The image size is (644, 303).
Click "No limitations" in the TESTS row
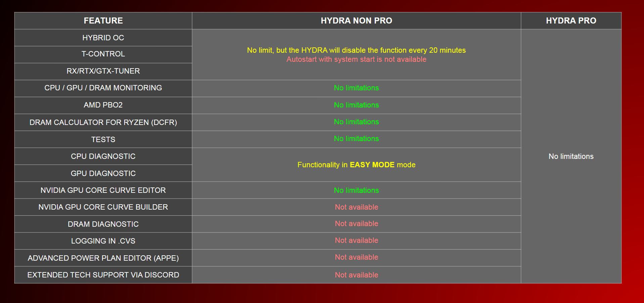pyautogui.click(x=356, y=139)
